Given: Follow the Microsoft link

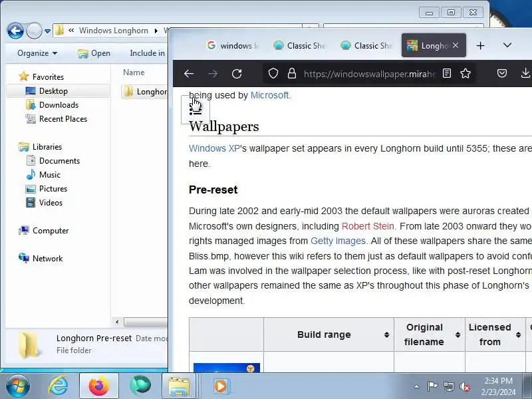Looking at the screenshot, I should pos(271,95).
